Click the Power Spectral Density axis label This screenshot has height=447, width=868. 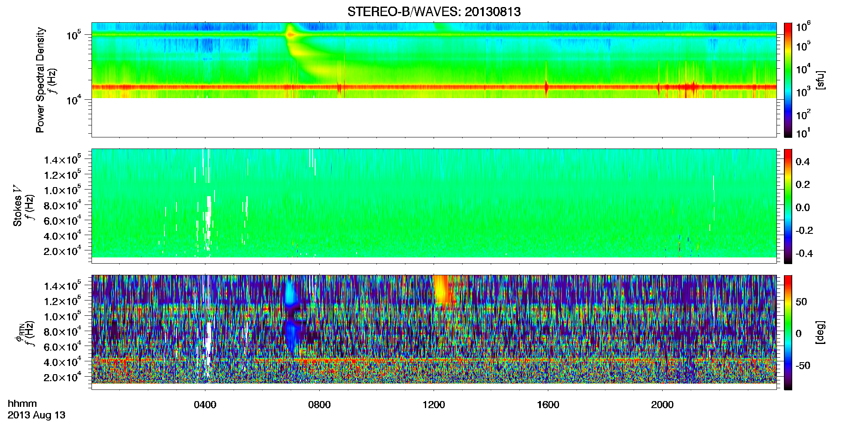[40, 80]
